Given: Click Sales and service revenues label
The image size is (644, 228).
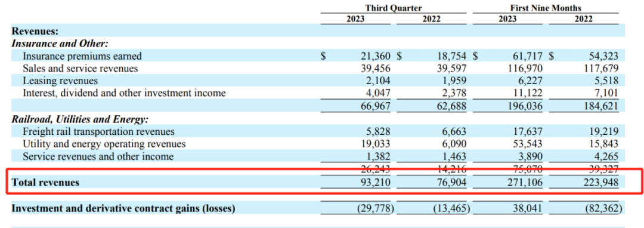Looking at the screenshot, I should 80,68.
